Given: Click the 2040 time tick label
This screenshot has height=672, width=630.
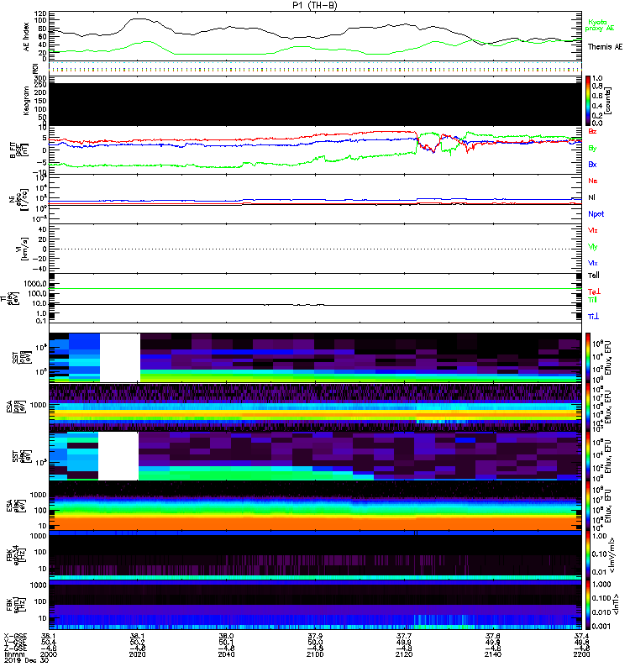Looking at the screenshot, I should pos(226,654).
